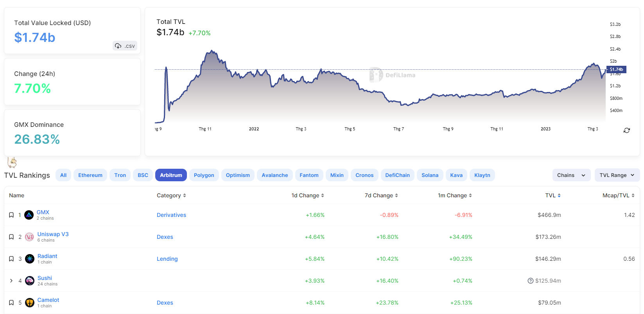Click the Name column header

[x=17, y=195]
